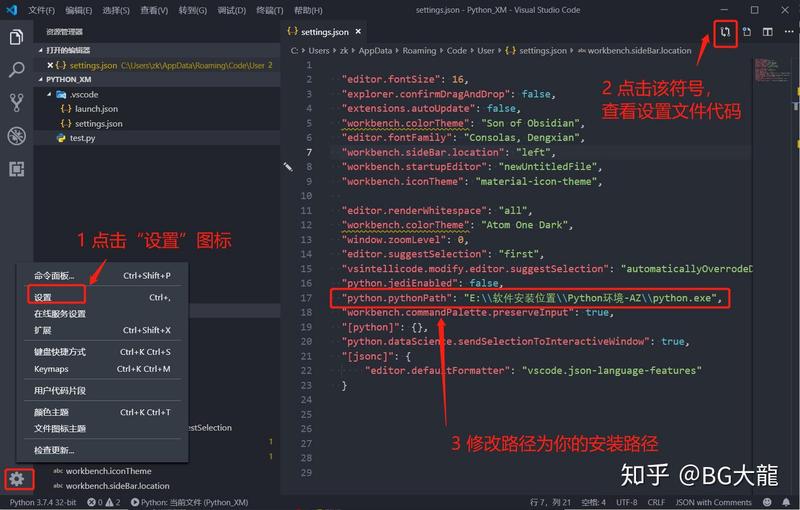Screen dimensions: 800x510
Task: Click the JSON with Comments language mode
Action: click(713, 502)
